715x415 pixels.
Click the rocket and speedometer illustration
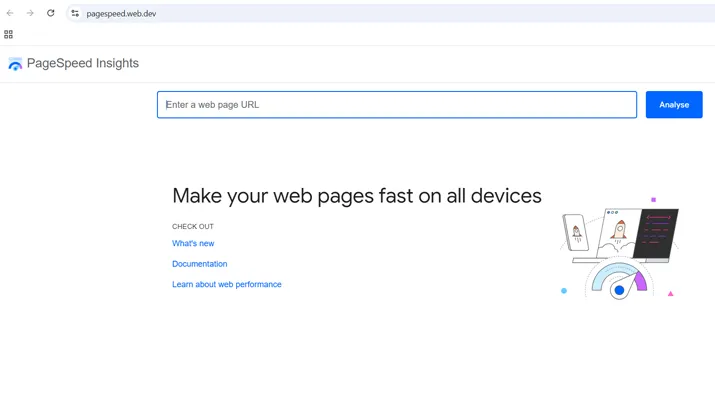619,249
